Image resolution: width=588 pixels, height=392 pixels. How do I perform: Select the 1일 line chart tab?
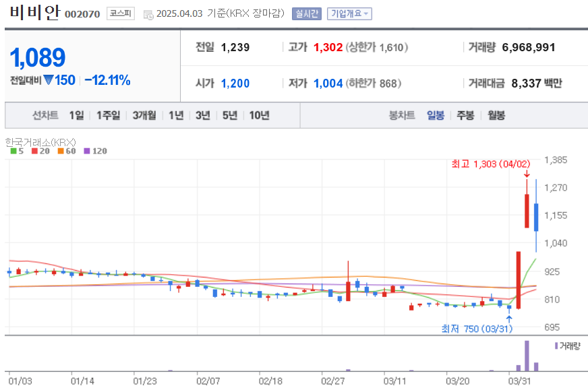[x=76, y=115]
